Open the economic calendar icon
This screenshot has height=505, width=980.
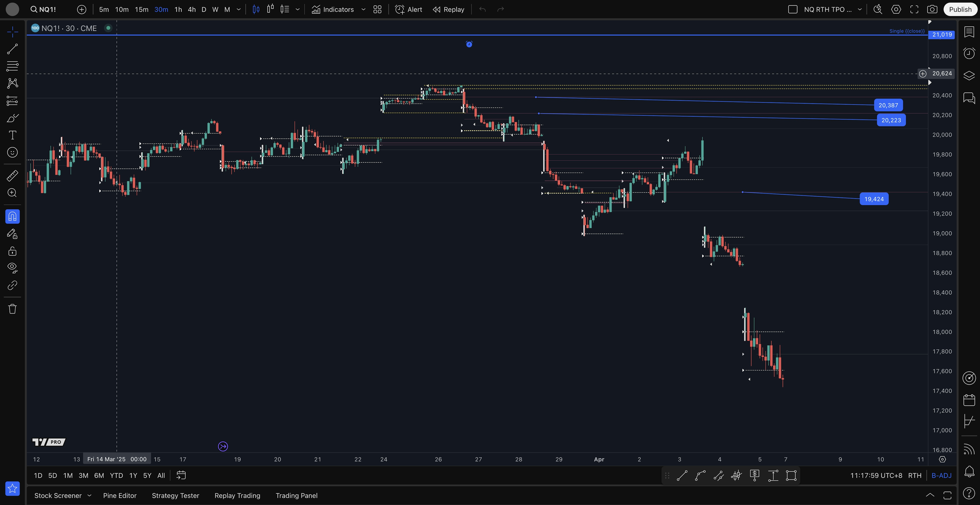click(969, 400)
